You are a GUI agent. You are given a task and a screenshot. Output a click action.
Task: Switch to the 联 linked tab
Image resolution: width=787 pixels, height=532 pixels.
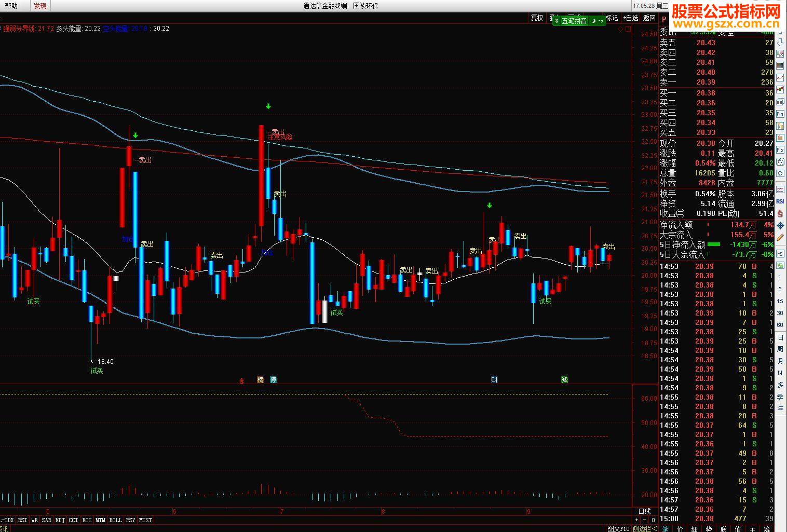point(724,528)
